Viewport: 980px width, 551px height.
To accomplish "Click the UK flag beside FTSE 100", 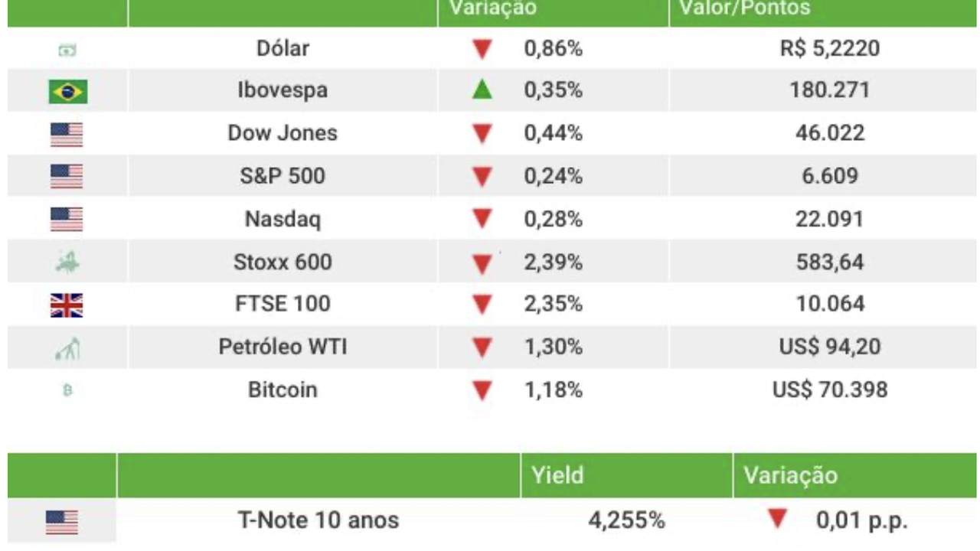I will pyautogui.click(x=67, y=305).
